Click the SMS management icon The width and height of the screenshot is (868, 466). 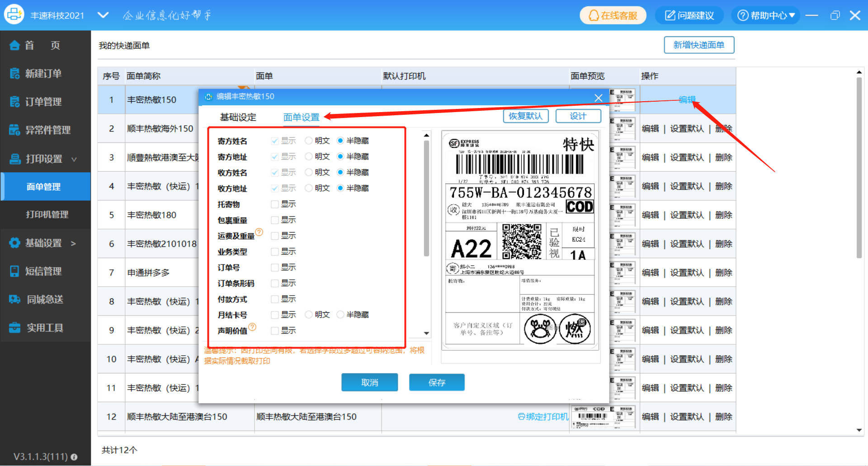click(15, 271)
